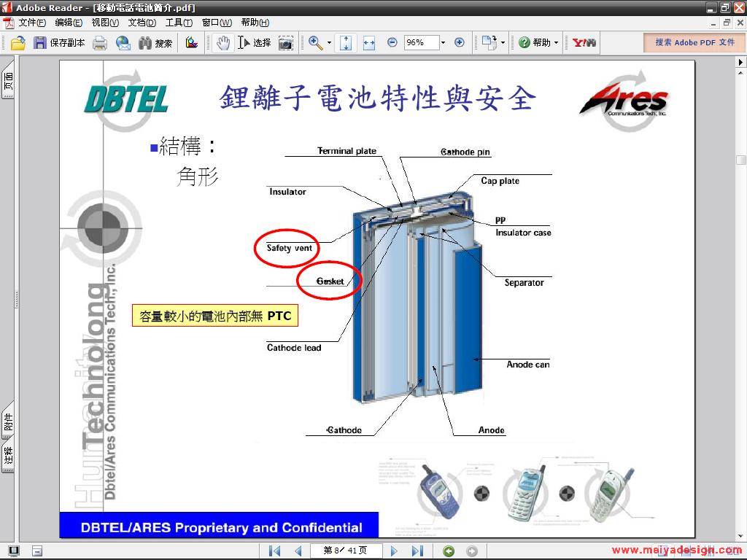Click grey next view button
This screenshot has width=747, height=560.
[x=472, y=551]
